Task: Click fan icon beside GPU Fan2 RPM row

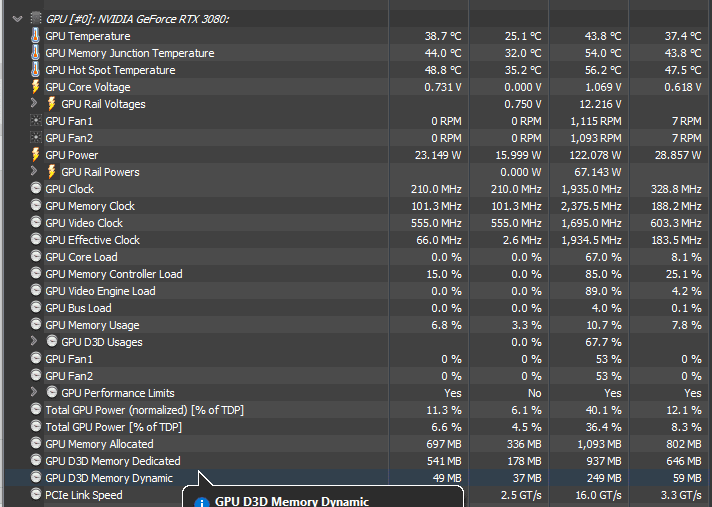Action: pos(35,138)
